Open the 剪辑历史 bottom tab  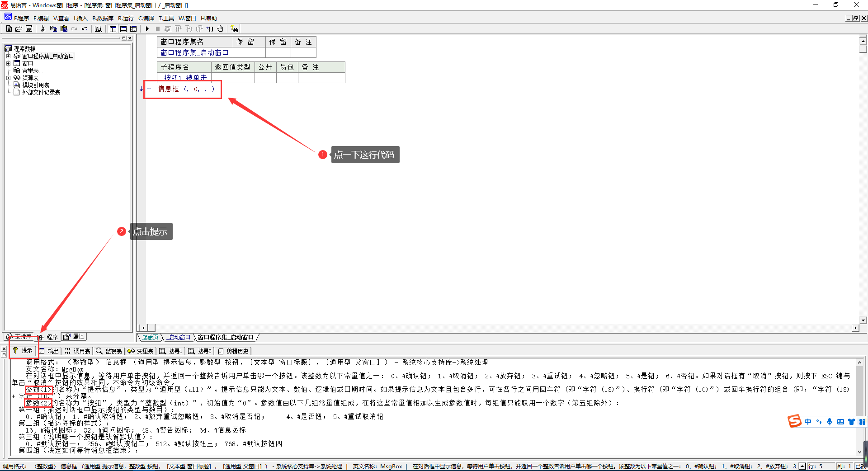(x=233, y=351)
